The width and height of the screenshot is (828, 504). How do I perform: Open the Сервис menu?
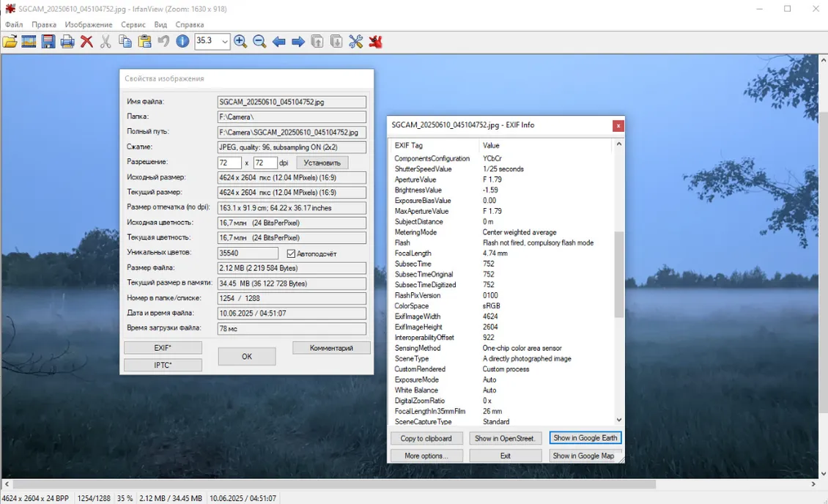133,24
